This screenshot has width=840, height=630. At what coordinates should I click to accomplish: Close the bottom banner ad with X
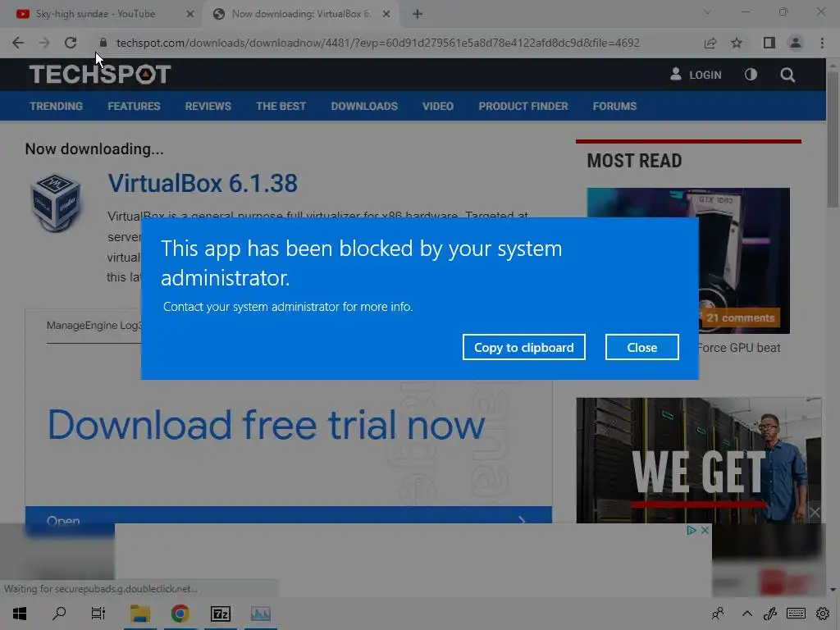click(x=705, y=530)
